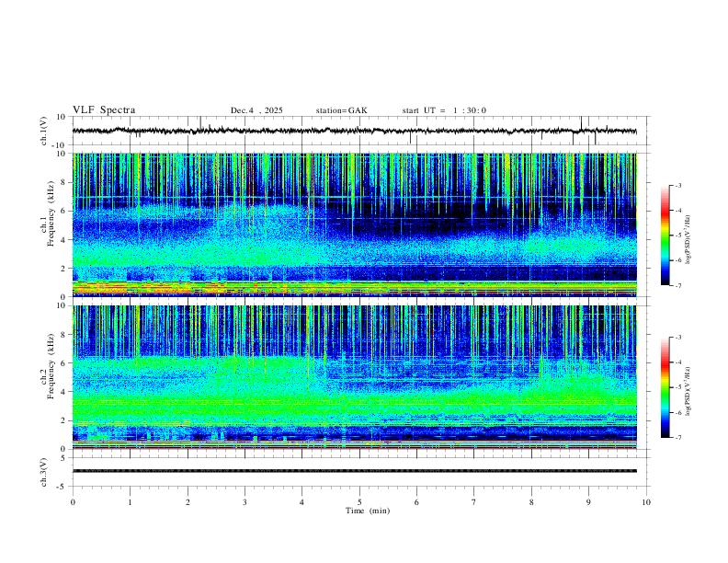
Task: Click the ch.1 spectrogram panel
Action: click(354, 224)
